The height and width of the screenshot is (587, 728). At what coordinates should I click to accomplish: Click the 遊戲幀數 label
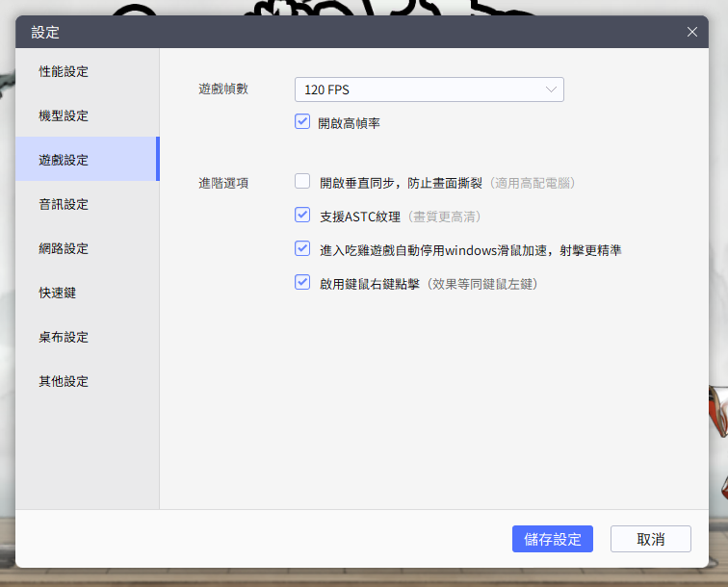pyautogui.click(x=223, y=89)
